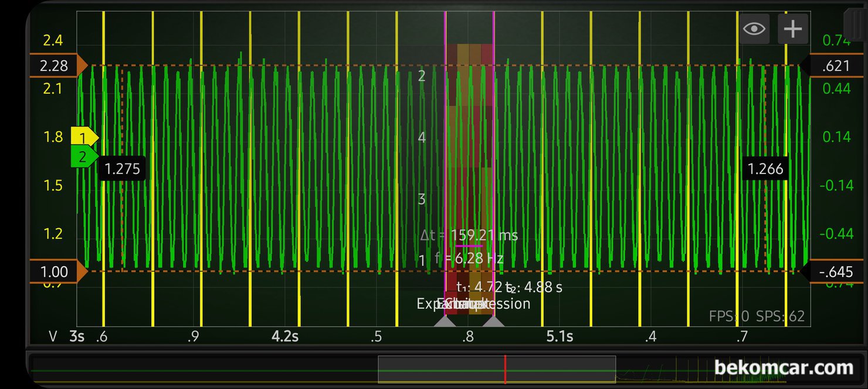Select the right -.645 cursor handle
868x389 pixels.
click(x=833, y=272)
